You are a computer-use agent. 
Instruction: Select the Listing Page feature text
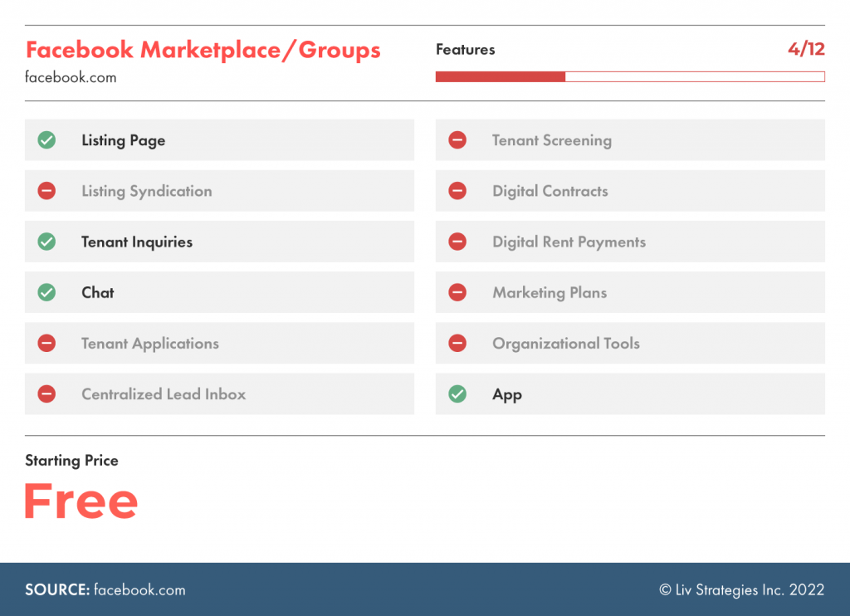click(124, 140)
